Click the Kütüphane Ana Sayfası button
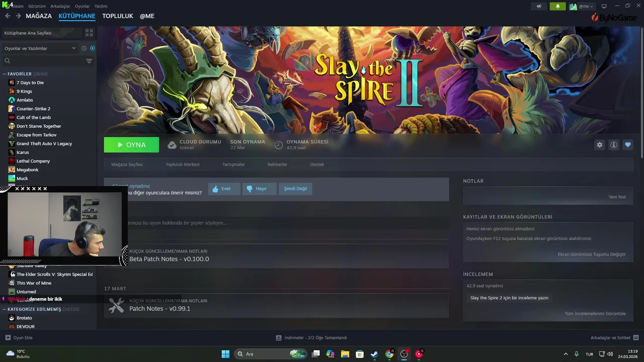The width and height of the screenshot is (644, 362). click(x=41, y=33)
